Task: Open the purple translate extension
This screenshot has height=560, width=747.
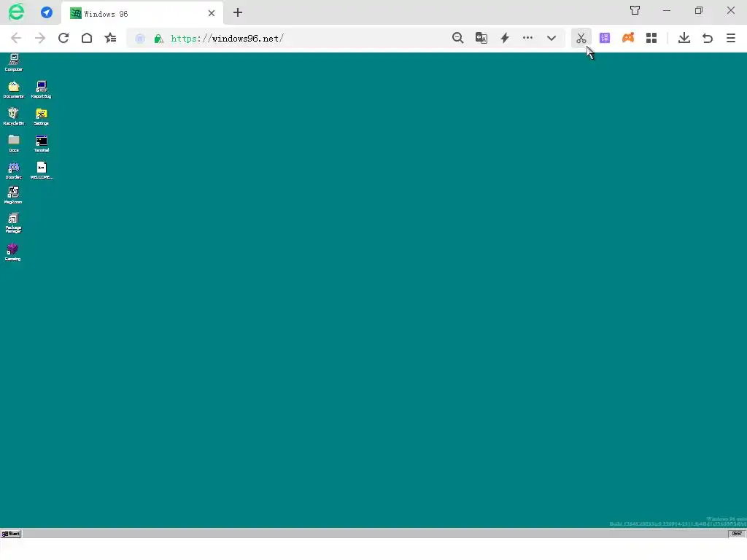Action: 605,38
